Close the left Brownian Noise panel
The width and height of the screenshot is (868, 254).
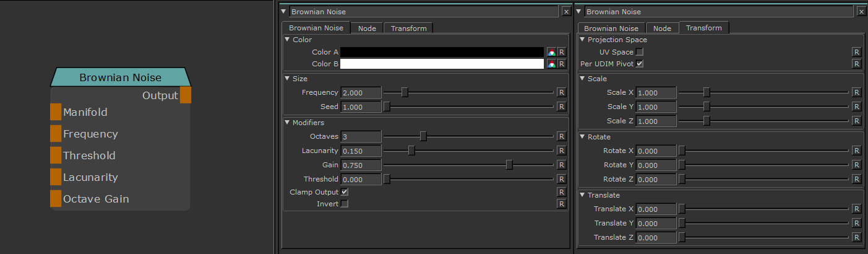[566, 12]
